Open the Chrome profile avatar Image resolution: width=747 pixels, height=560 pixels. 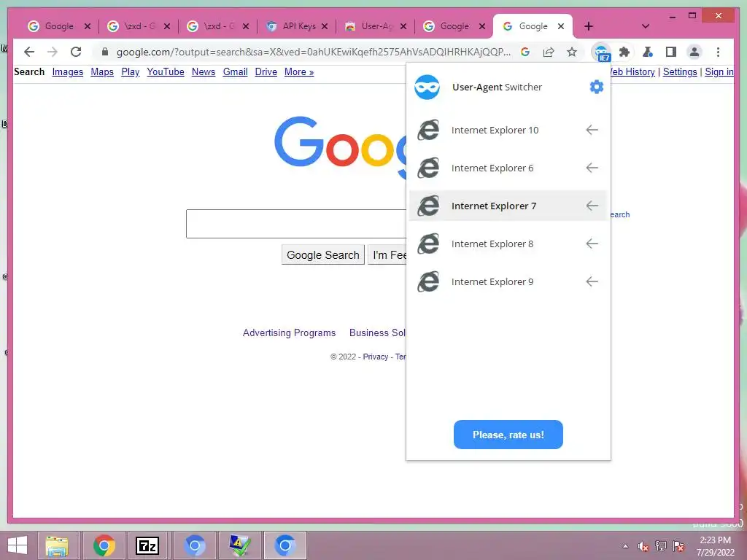coord(694,52)
